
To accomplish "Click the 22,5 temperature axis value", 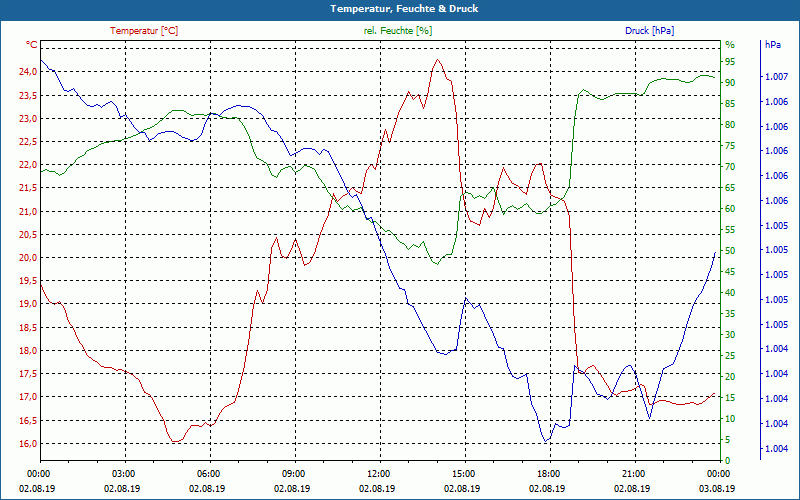I will point(28,142).
